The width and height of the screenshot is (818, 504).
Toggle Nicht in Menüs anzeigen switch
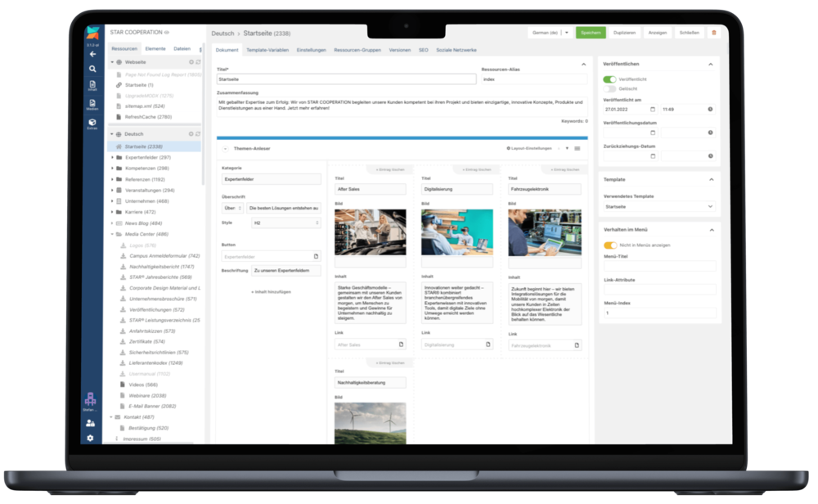tap(609, 245)
